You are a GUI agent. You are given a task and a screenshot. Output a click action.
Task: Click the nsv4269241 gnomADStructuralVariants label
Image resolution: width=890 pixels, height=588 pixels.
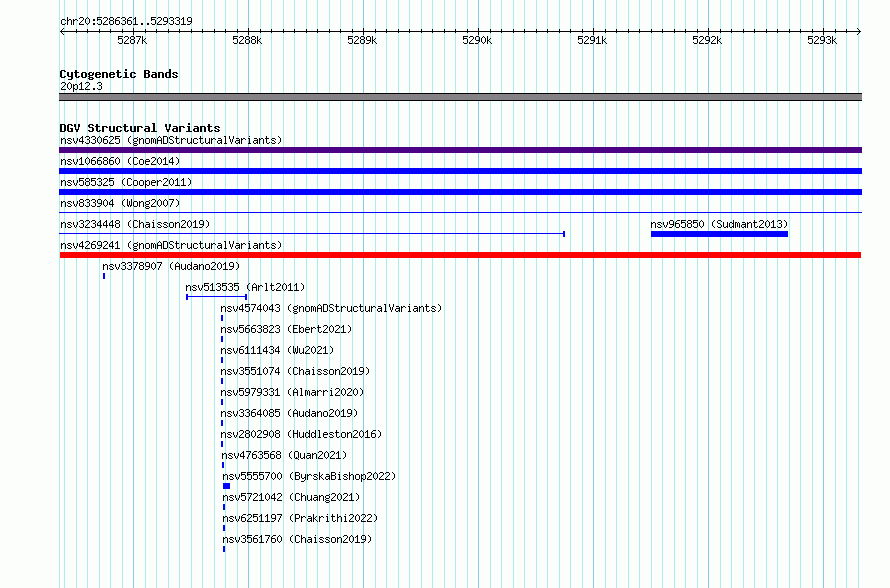171,245
